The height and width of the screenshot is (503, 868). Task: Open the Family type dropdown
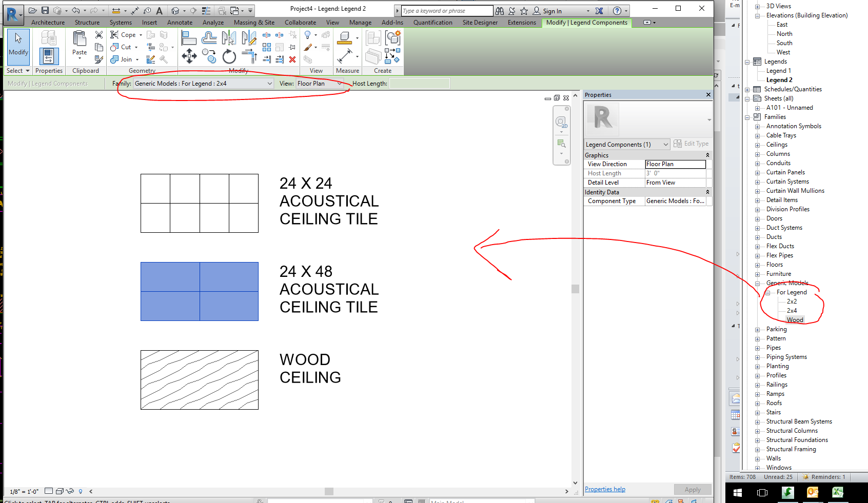(204, 84)
